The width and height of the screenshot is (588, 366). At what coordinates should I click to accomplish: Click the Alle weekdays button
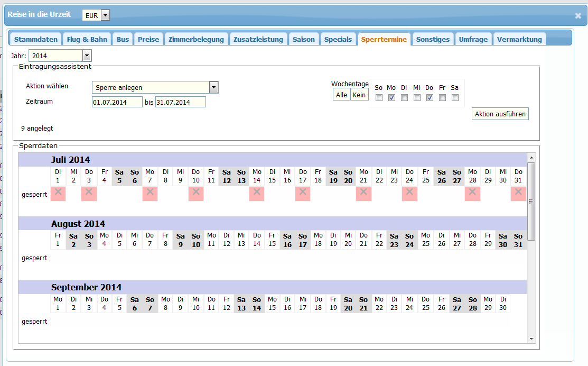point(341,95)
